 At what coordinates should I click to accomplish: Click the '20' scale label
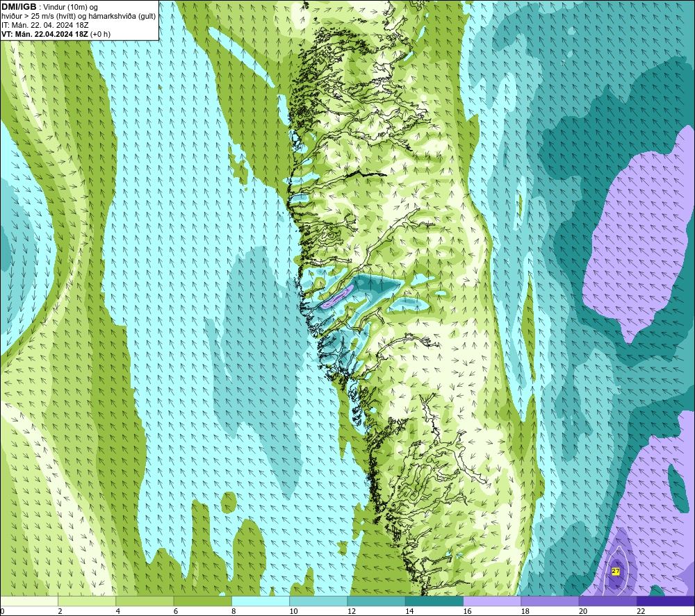point(583,611)
